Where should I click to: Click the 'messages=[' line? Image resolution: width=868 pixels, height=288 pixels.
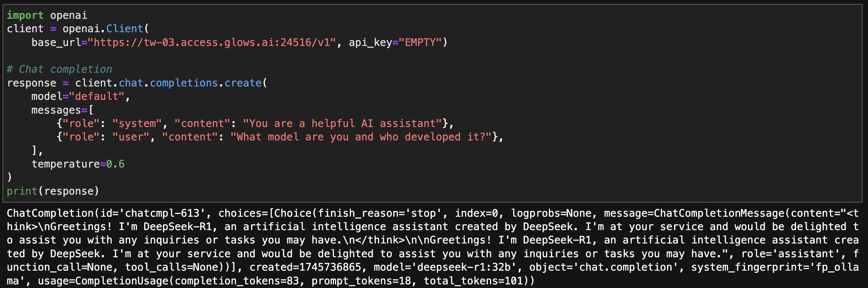[x=62, y=110]
